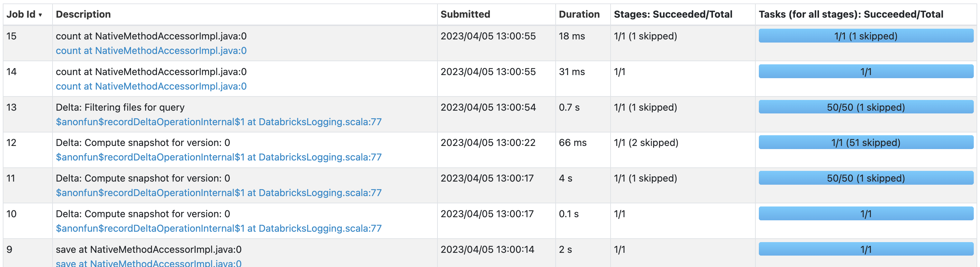Click job 10's 1/1 task progress bar
Viewport: 980px width, 267px height.
[866, 214]
